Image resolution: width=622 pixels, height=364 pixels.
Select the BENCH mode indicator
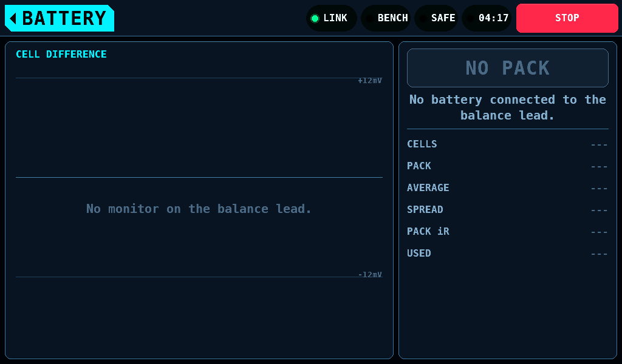pyautogui.click(x=386, y=18)
